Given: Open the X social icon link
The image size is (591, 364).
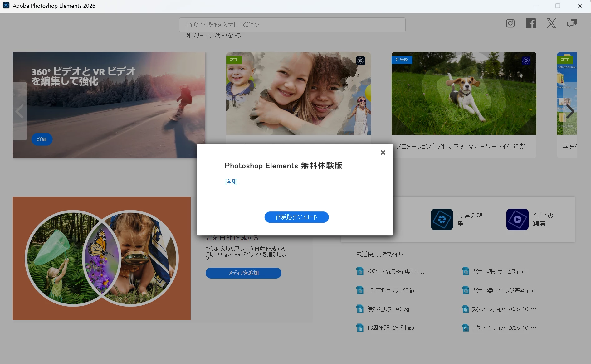Looking at the screenshot, I should click(x=551, y=23).
